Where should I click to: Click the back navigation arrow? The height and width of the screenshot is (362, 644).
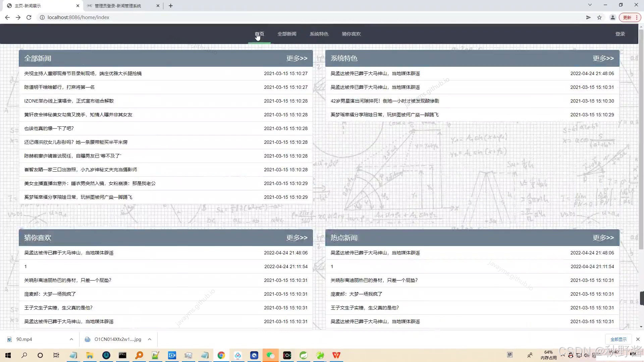point(7,17)
